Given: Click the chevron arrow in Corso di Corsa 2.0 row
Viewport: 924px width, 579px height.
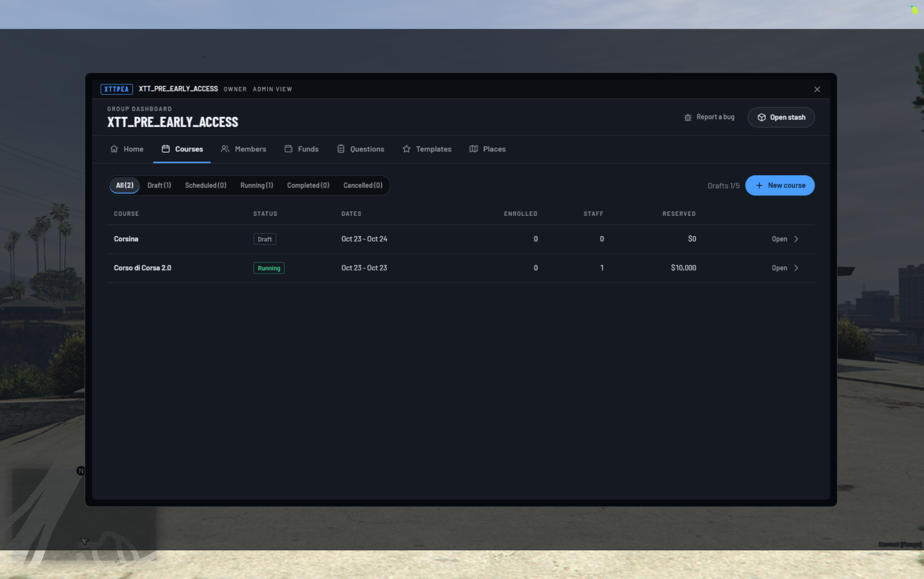Looking at the screenshot, I should pos(796,268).
